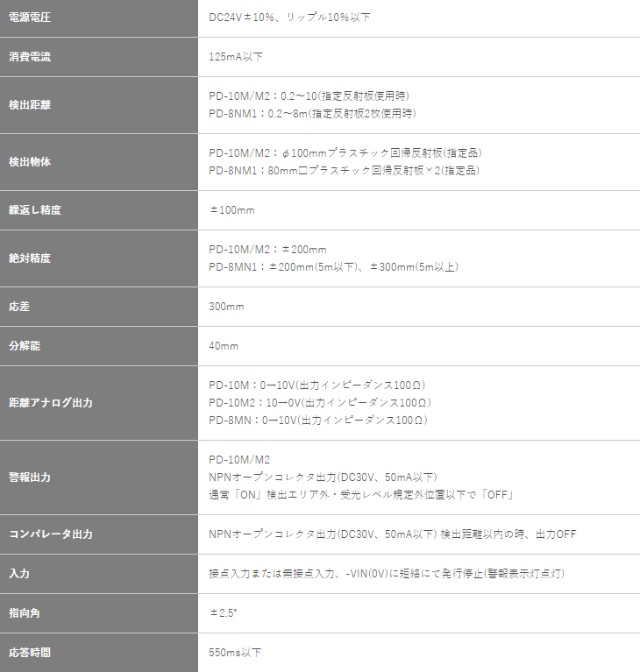
Task: Select the PD-10M2 10ー0V analog output line
Action: coord(319,403)
